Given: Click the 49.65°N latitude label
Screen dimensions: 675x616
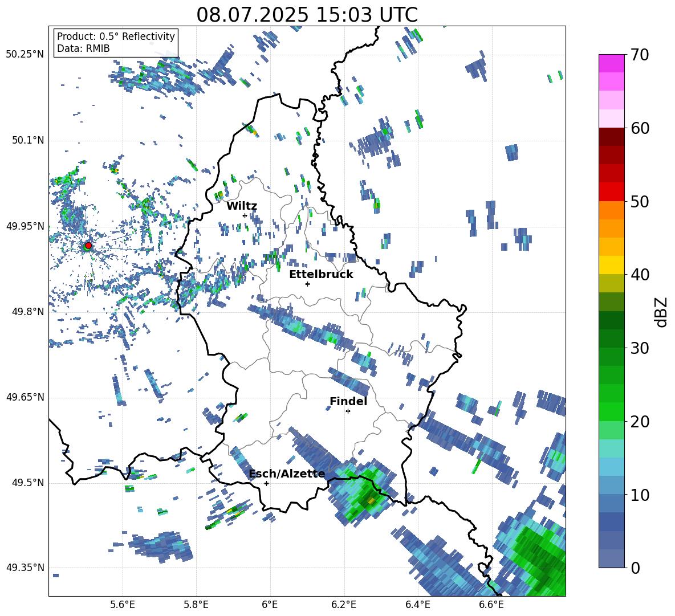Looking at the screenshot, I should tap(25, 397).
